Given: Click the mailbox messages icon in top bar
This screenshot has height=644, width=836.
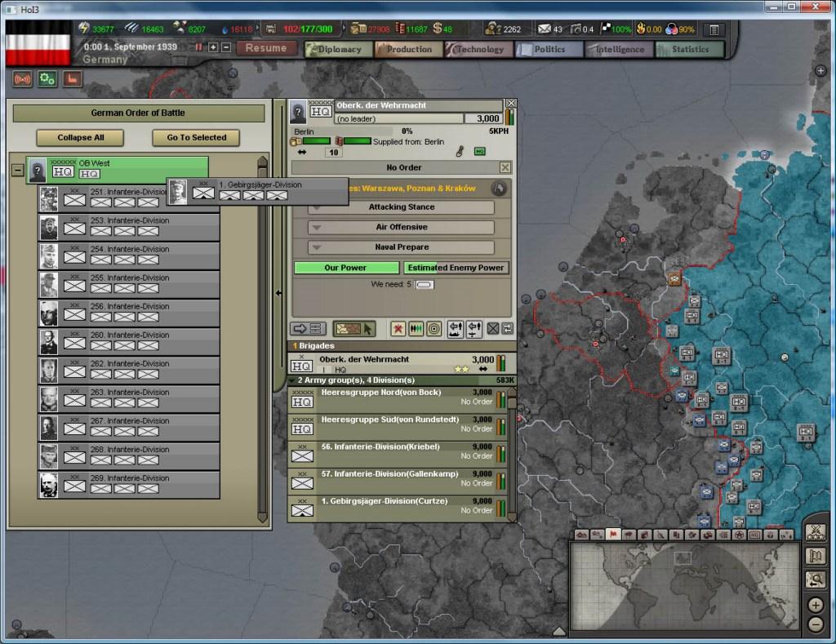Looking at the screenshot, I should tap(545, 27).
